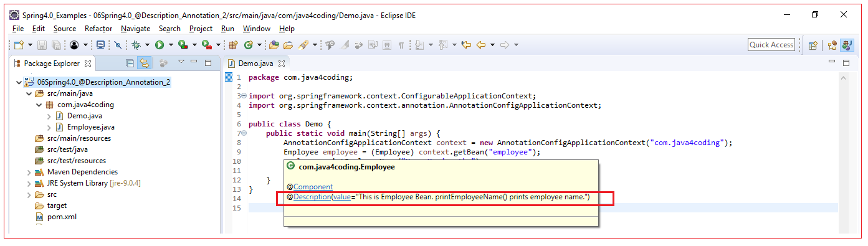Click the Open Task folder icon
Image resolution: width=868 pixels, height=246 pixels.
click(x=288, y=45)
